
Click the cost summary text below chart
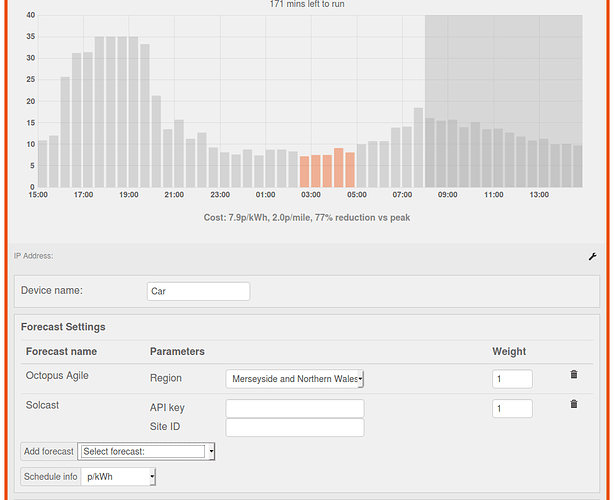(307, 217)
